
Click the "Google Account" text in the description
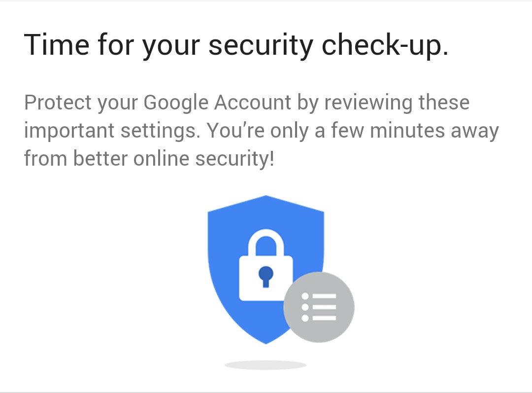click(217, 103)
